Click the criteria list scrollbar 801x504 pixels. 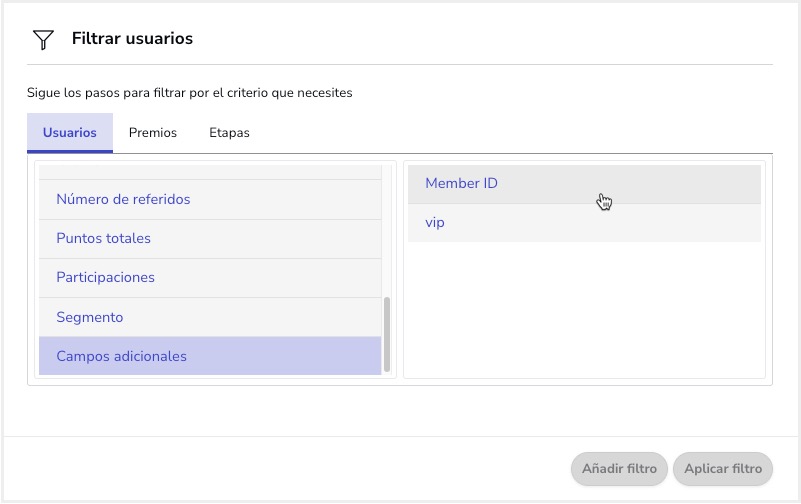tap(387, 334)
